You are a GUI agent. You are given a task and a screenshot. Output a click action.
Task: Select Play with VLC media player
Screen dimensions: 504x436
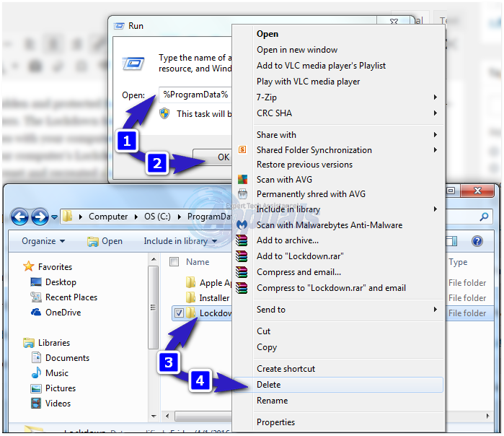[338, 82]
